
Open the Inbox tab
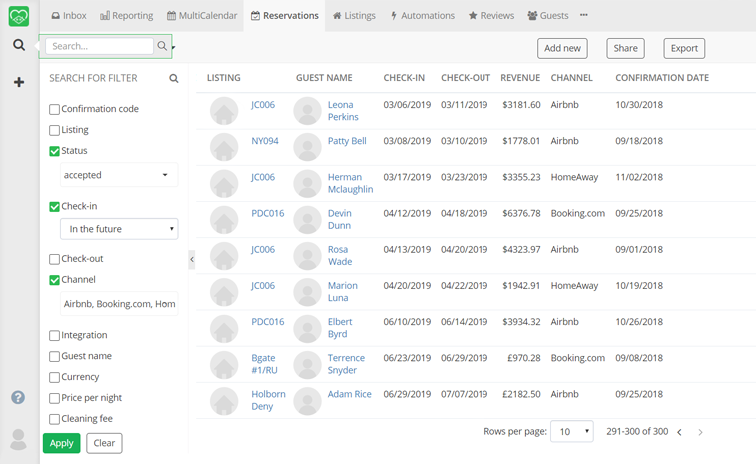pyautogui.click(x=69, y=15)
